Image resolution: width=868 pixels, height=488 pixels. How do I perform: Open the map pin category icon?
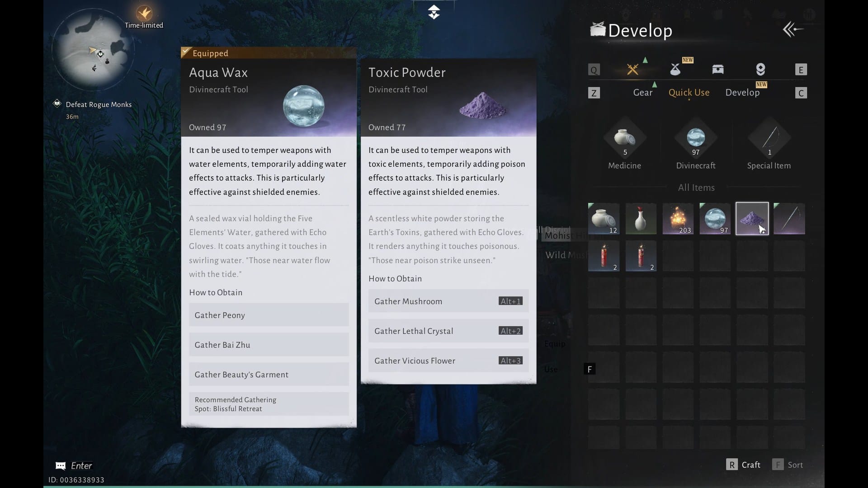(x=760, y=69)
